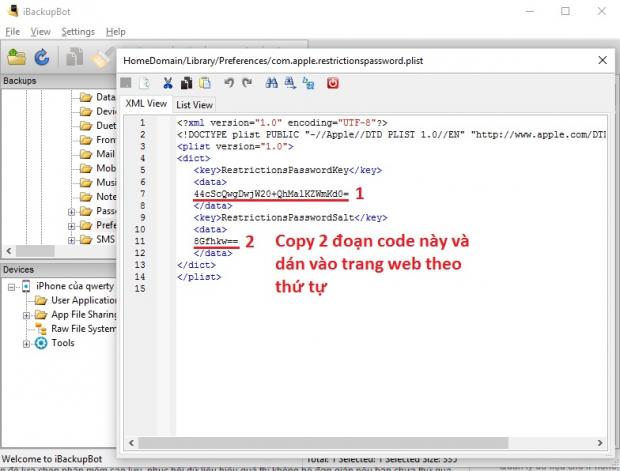Click the new document icon in editor

[145, 83]
